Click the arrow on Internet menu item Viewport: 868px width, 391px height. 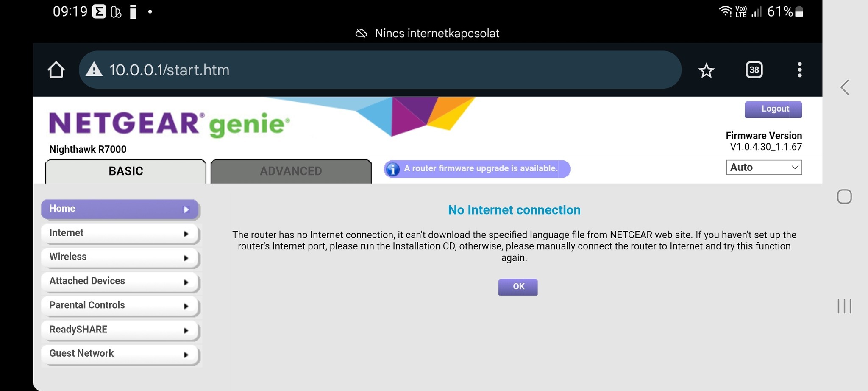click(186, 234)
